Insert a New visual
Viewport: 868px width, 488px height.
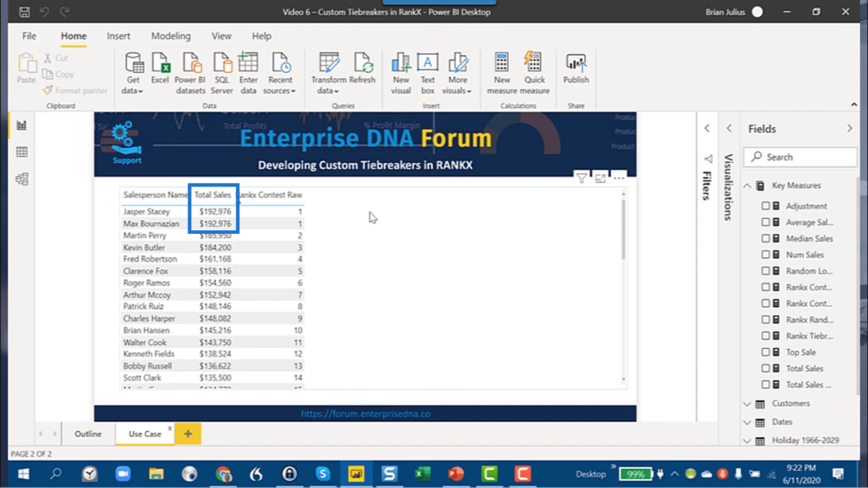tap(401, 73)
